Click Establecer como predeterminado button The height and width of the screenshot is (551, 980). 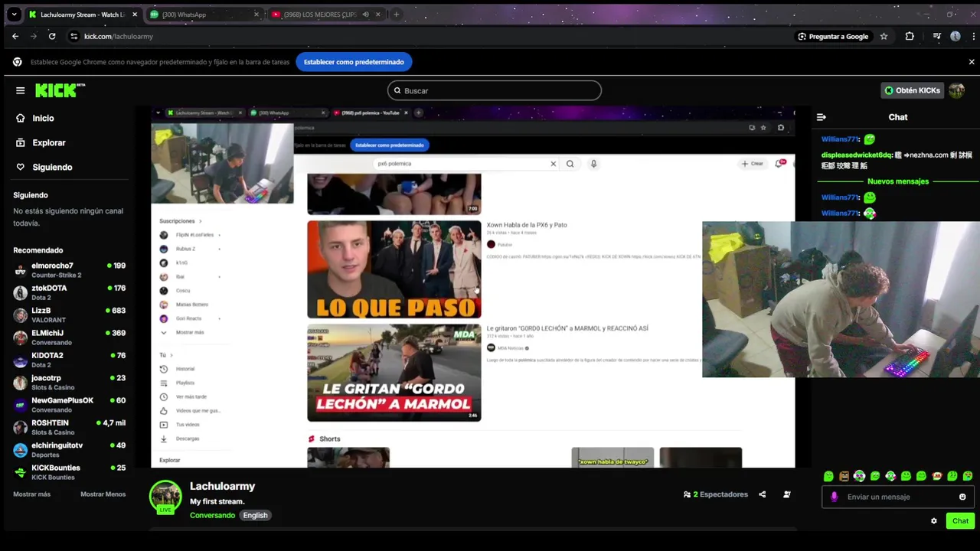tap(354, 62)
